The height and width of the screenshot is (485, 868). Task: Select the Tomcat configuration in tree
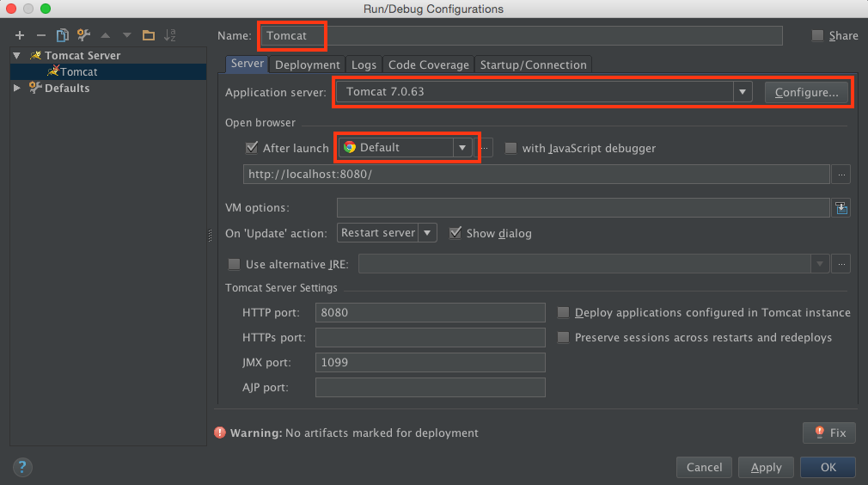[x=108, y=71]
